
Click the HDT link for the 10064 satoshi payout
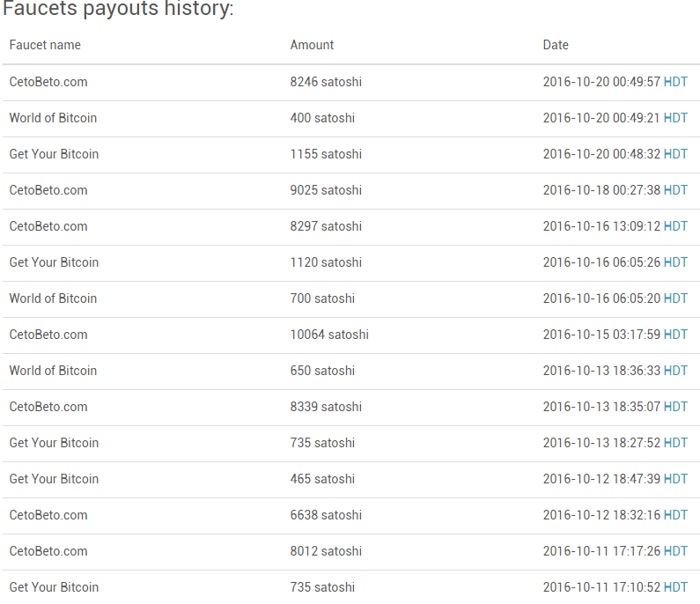pyautogui.click(x=675, y=335)
